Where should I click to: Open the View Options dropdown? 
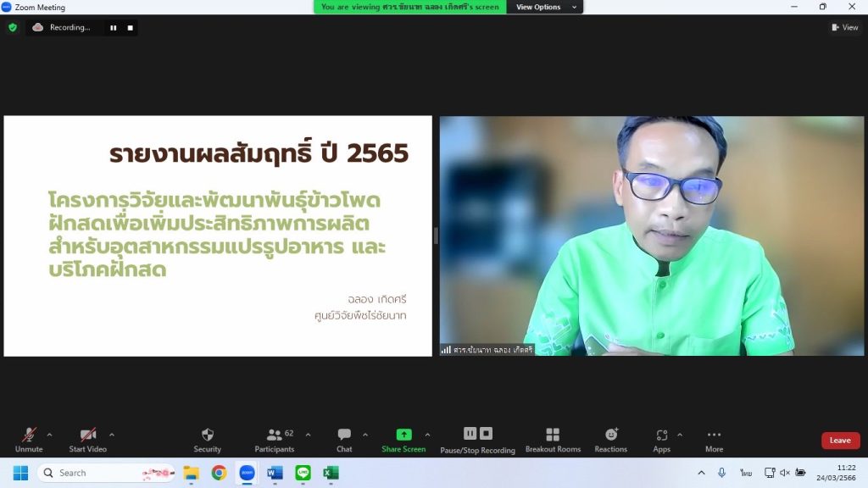tap(545, 7)
